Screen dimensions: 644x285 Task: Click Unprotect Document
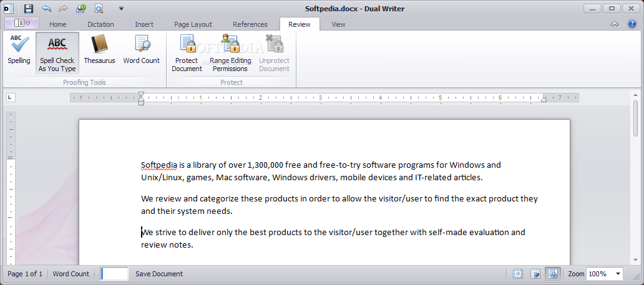tap(275, 53)
